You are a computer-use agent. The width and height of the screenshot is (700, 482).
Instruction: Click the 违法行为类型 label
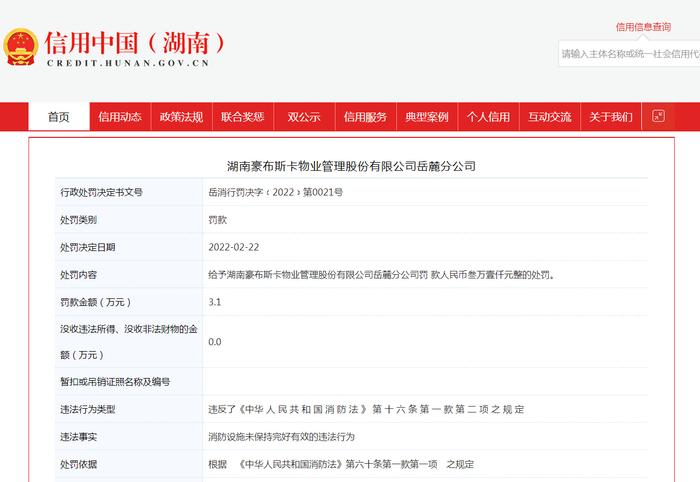pyautogui.click(x=88, y=409)
